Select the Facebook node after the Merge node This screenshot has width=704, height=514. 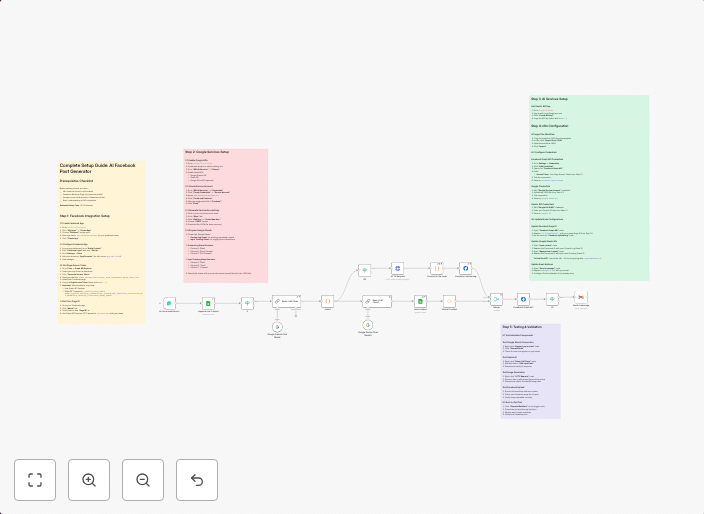click(x=523, y=298)
